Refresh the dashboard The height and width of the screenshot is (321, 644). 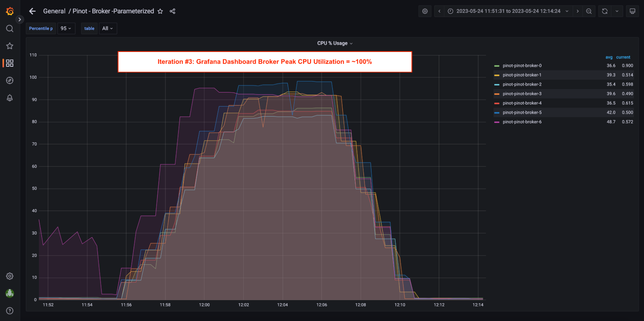[x=605, y=11]
